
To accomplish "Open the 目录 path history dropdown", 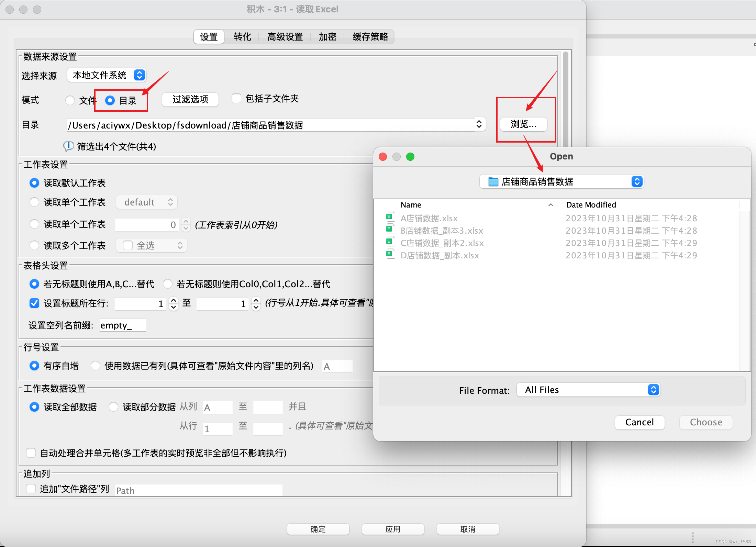I will [x=479, y=124].
